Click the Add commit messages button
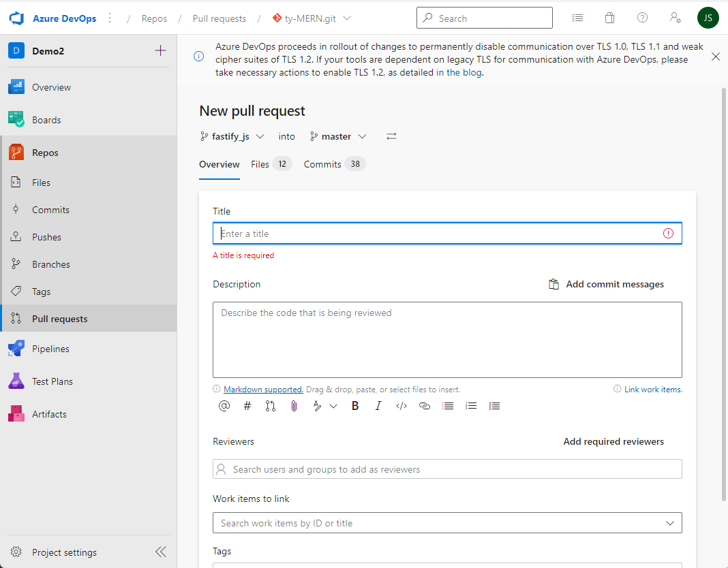This screenshot has height=568, width=728. click(x=607, y=284)
